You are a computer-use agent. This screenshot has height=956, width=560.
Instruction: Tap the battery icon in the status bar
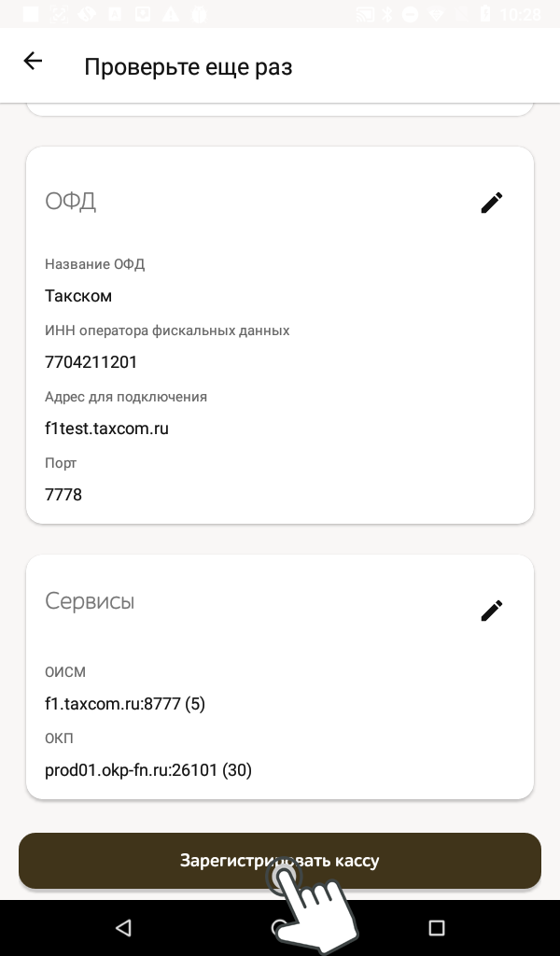485,14
